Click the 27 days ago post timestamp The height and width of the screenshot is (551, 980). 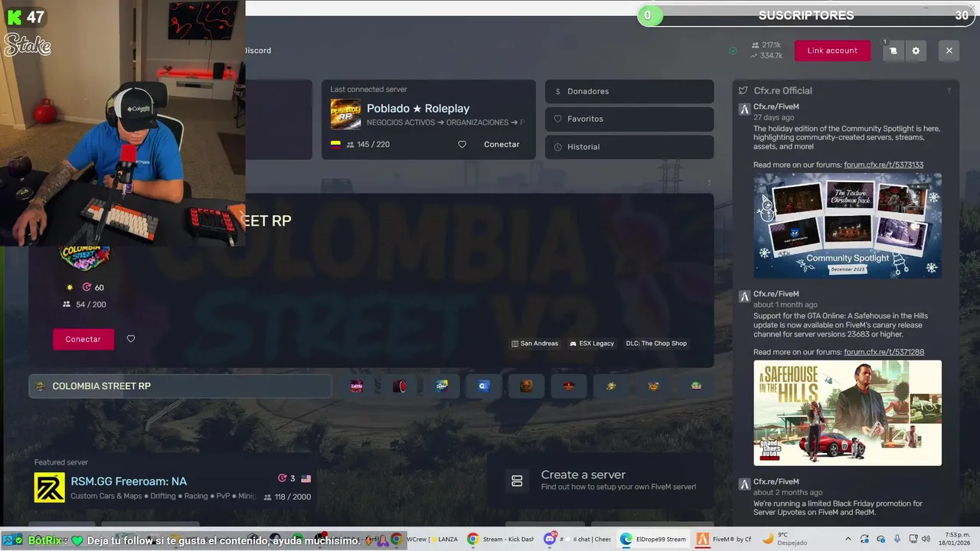(x=773, y=118)
